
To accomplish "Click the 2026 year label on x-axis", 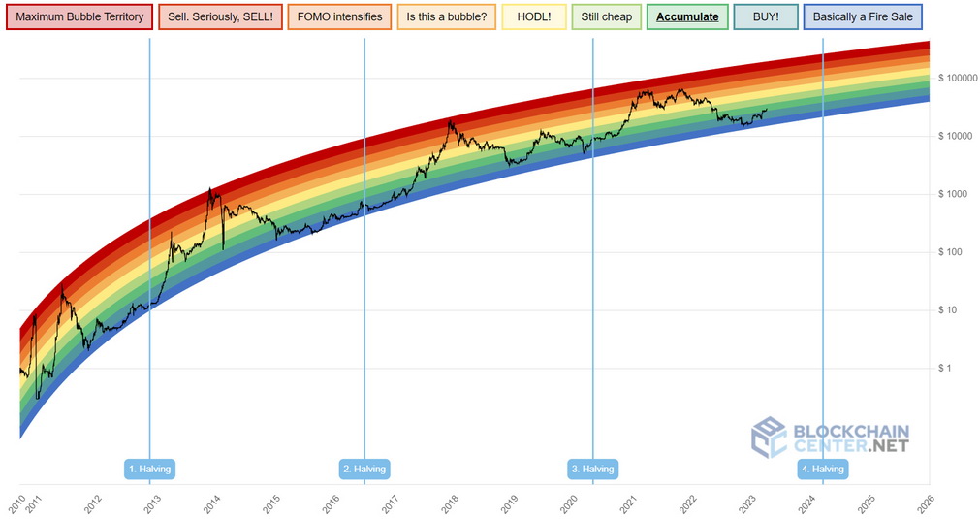I will point(926,503).
